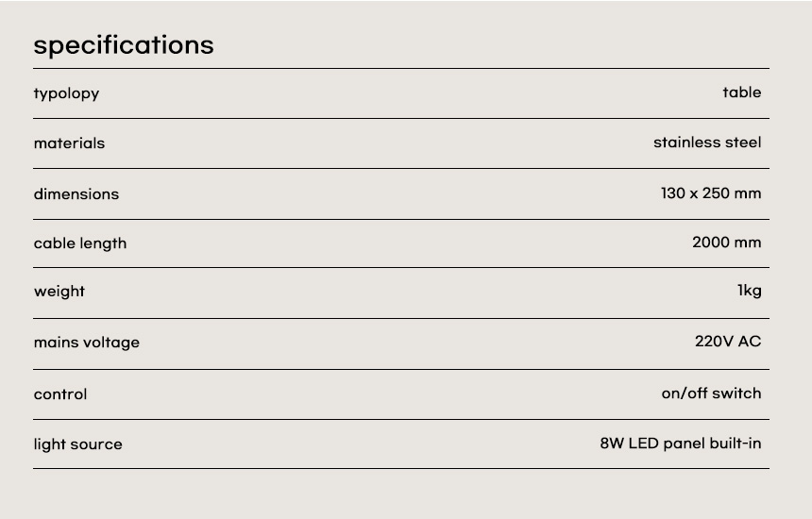Select the 8W LED panel built-in value
The height and width of the screenshot is (519, 812).
pyautogui.click(x=680, y=444)
